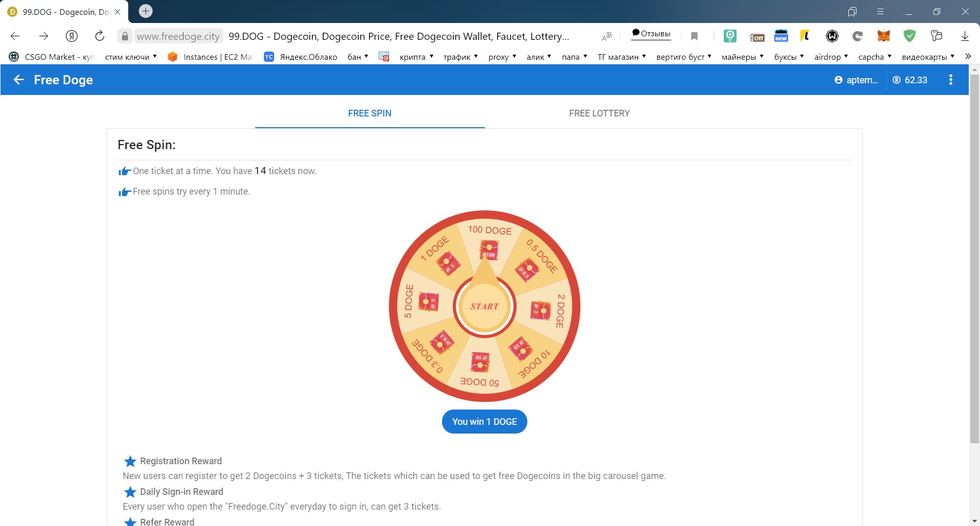Open a new browser tab
Viewport: 980px width, 526px height.
(x=145, y=11)
